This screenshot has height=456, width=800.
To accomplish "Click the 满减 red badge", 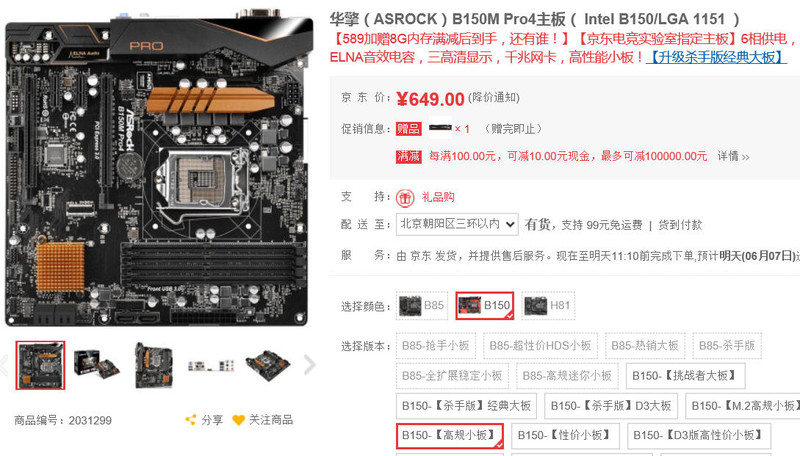I will click(x=409, y=156).
